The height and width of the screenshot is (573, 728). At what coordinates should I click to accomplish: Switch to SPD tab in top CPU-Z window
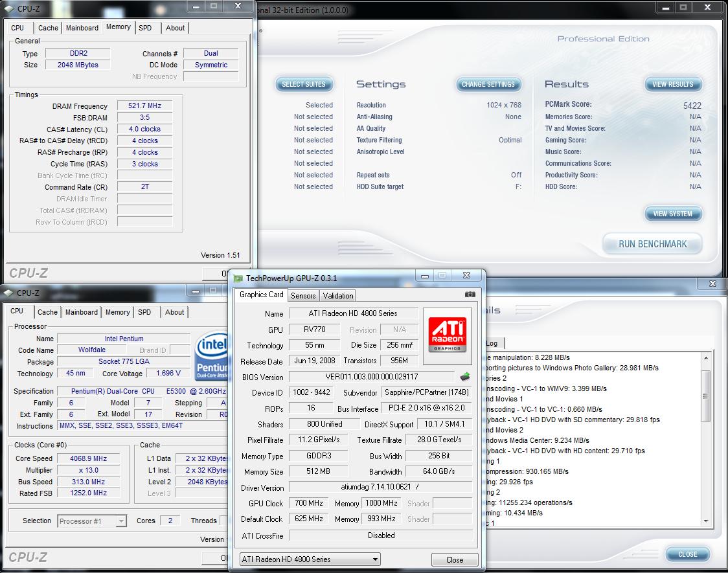point(145,28)
